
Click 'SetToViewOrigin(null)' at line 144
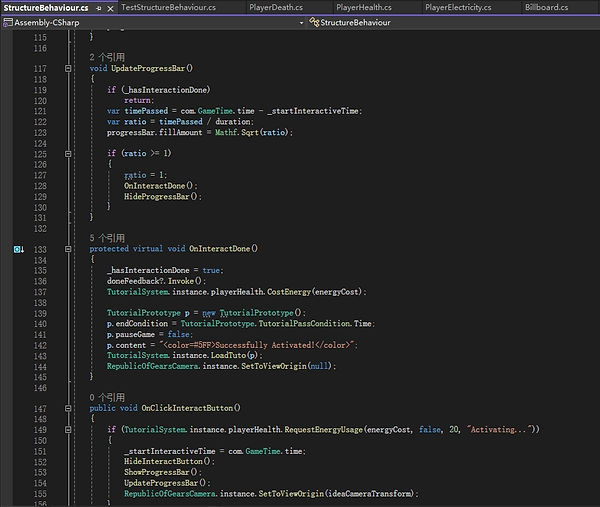286,366
